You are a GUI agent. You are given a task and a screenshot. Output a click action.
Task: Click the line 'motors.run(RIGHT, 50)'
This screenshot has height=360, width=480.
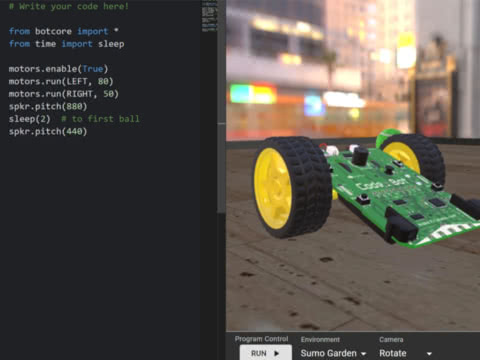64,94
